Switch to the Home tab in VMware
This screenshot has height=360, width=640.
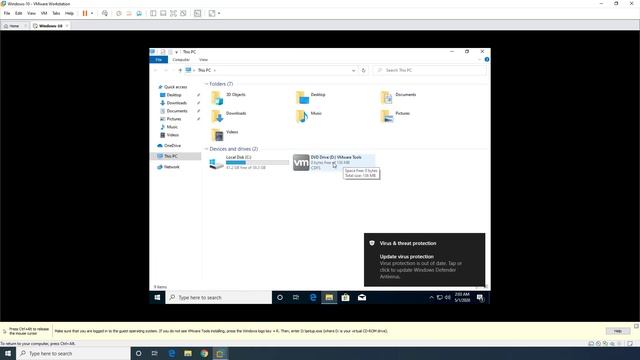14,26
